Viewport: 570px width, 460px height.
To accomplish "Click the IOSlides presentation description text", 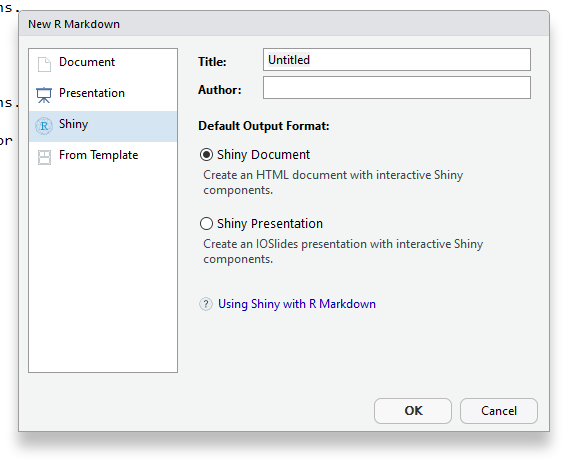I will (343, 251).
